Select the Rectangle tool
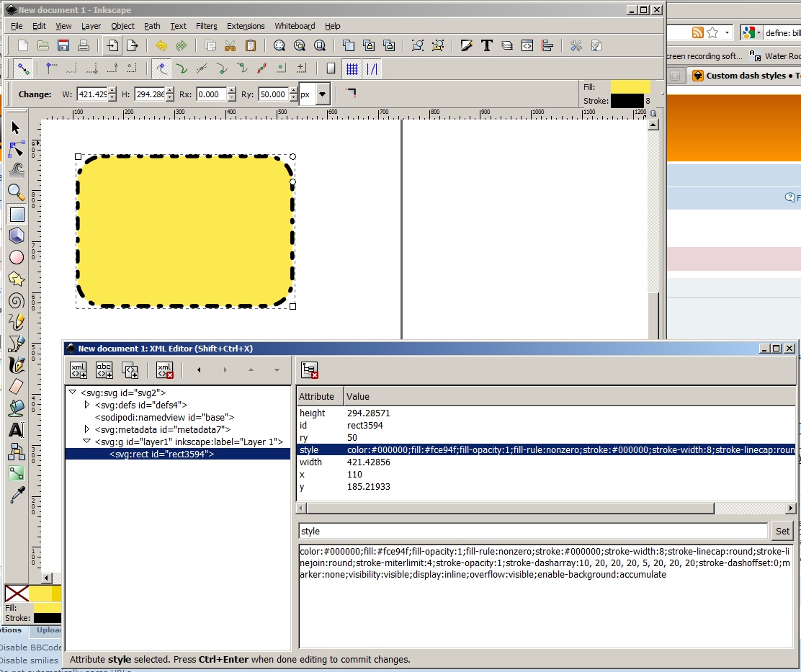The width and height of the screenshot is (801, 672). click(x=16, y=214)
